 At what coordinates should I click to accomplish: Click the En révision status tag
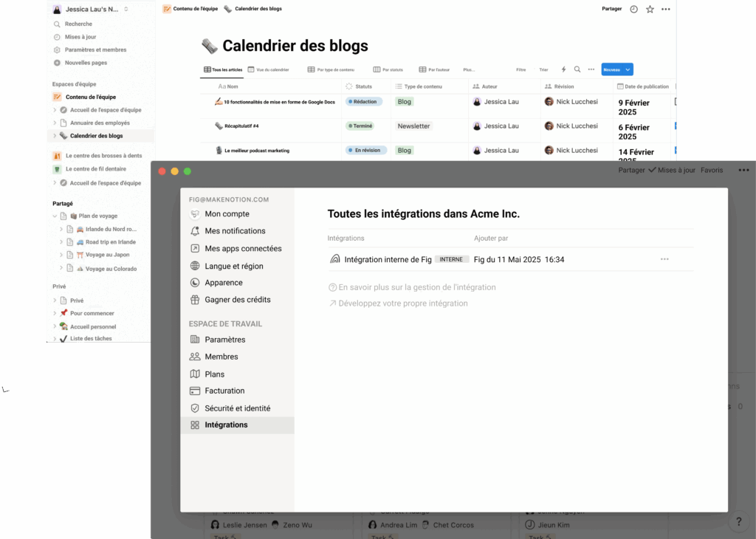point(366,151)
